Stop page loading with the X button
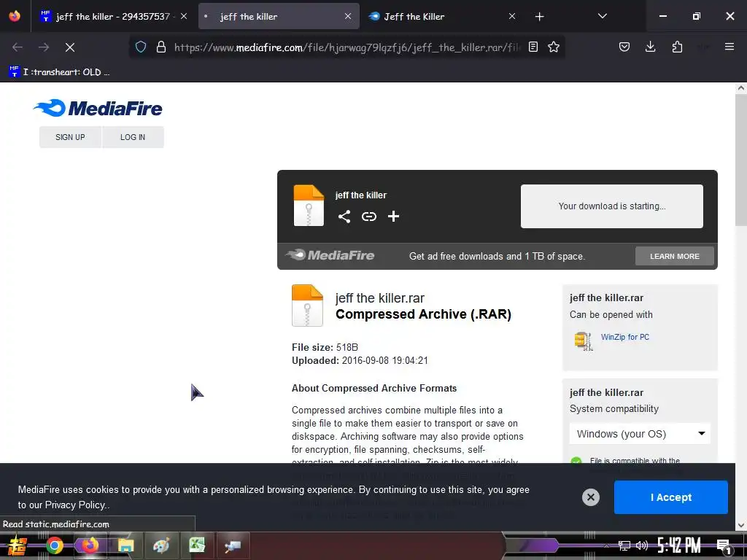747x560 pixels. [70, 47]
